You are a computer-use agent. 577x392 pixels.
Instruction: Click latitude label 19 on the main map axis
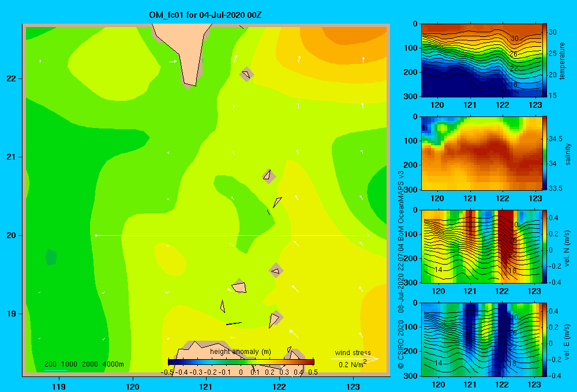(12, 314)
